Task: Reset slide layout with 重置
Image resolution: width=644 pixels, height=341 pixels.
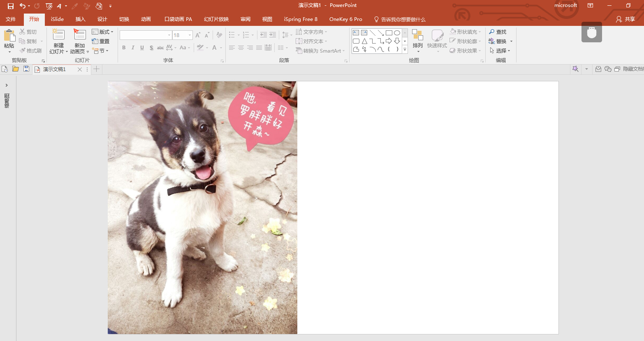Action: 101,41
